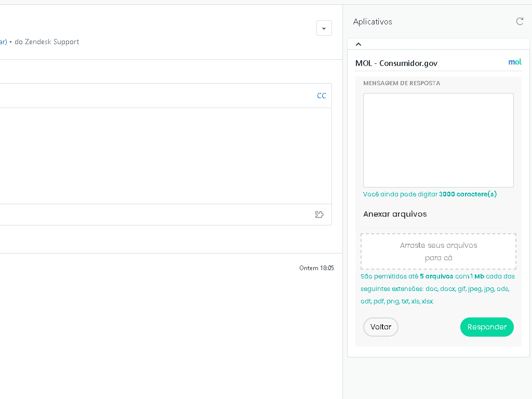Click the 'Anexar arquivos' section heading
The width and height of the screenshot is (532, 399).
395,214
